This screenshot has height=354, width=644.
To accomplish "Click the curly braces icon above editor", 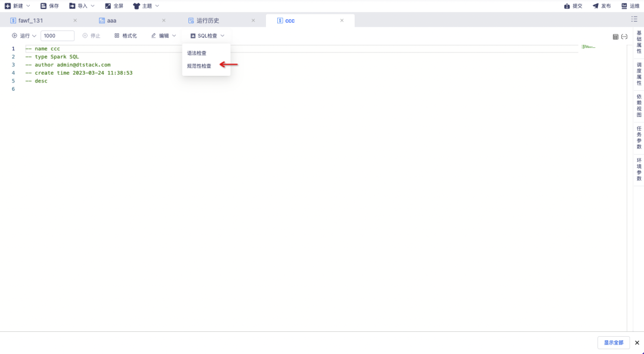I will pyautogui.click(x=624, y=36).
